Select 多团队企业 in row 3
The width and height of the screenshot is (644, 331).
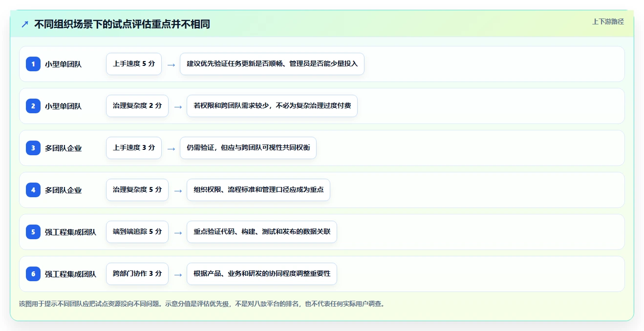pos(63,148)
